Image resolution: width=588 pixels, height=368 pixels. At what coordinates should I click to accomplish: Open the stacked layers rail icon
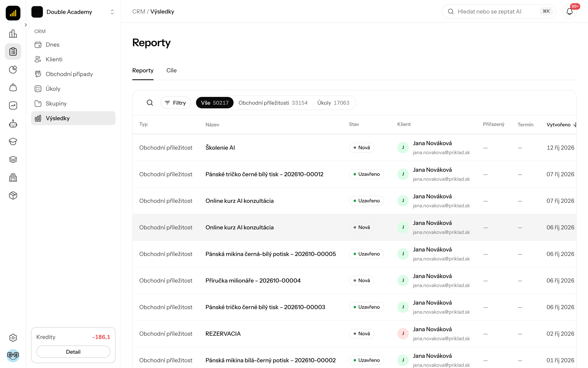tap(13, 159)
